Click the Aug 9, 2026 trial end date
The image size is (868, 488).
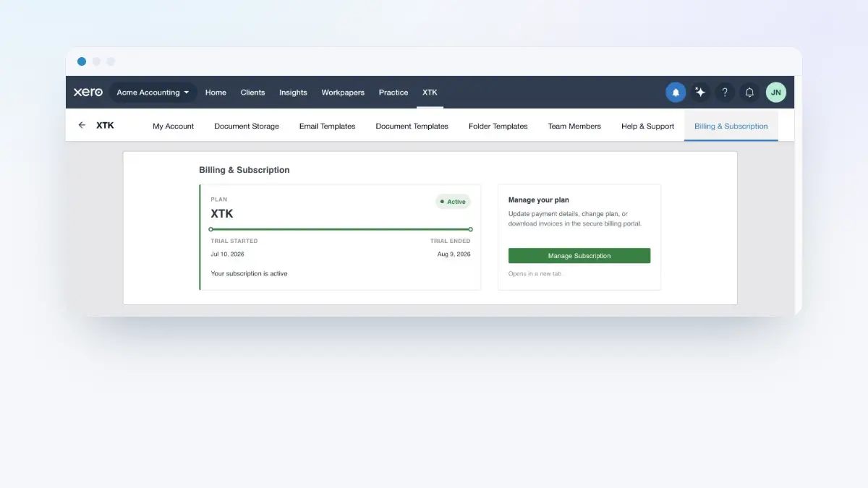click(x=454, y=254)
